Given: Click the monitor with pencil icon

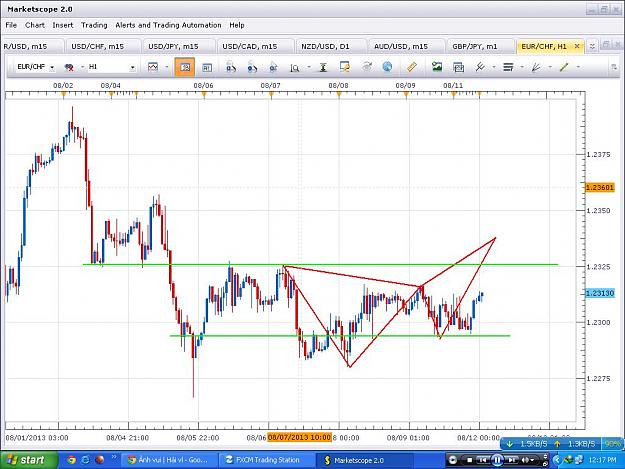Looking at the screenshot, I should pyautogui.click(x=345, y=67).
